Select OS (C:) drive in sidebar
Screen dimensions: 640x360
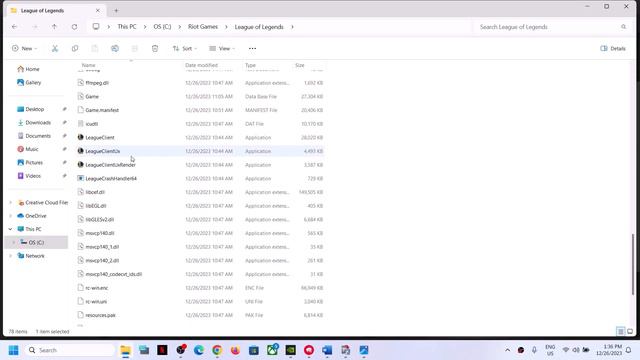[36, 242]
